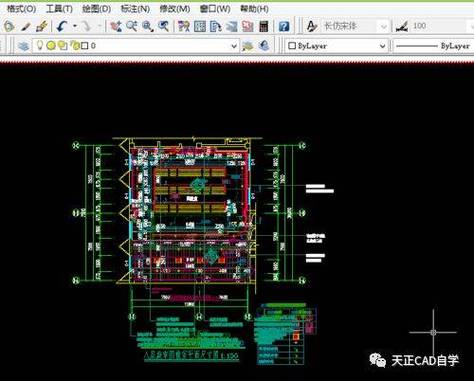Toggle the lock icon for layer 0
Image resolution: width=474 pixels, height=381 pixels.
point(75,46)
